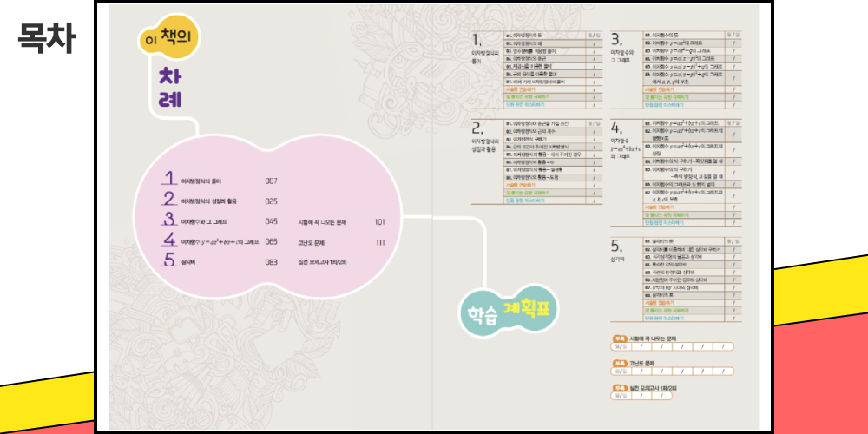Click the orange 부록 tag beside 실전 모의고사
Screen dimensions: 868x434
(620, 388)
